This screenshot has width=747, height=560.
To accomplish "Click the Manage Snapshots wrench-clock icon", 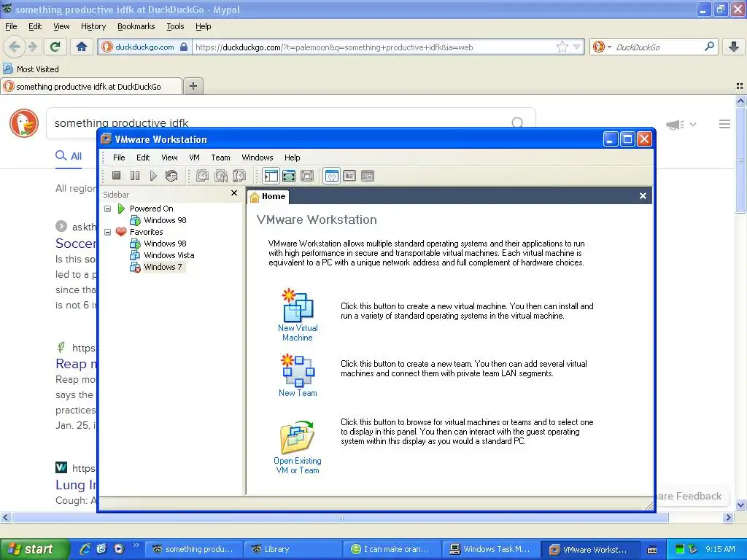I will [239, 176].
